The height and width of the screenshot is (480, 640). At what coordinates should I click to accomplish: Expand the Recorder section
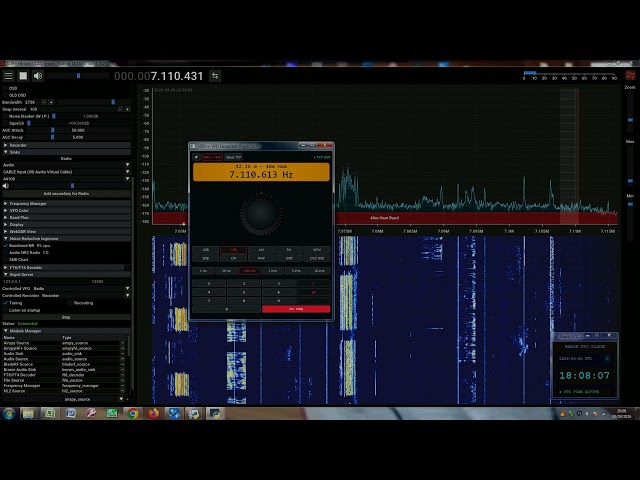66,145
